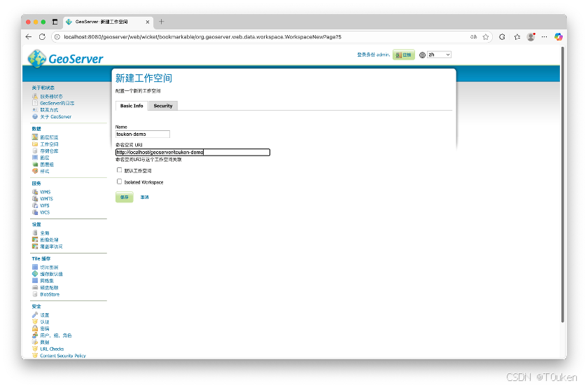Open the About GeoServer globe icon
Screen dimensions: 588x388
point(35,117)
